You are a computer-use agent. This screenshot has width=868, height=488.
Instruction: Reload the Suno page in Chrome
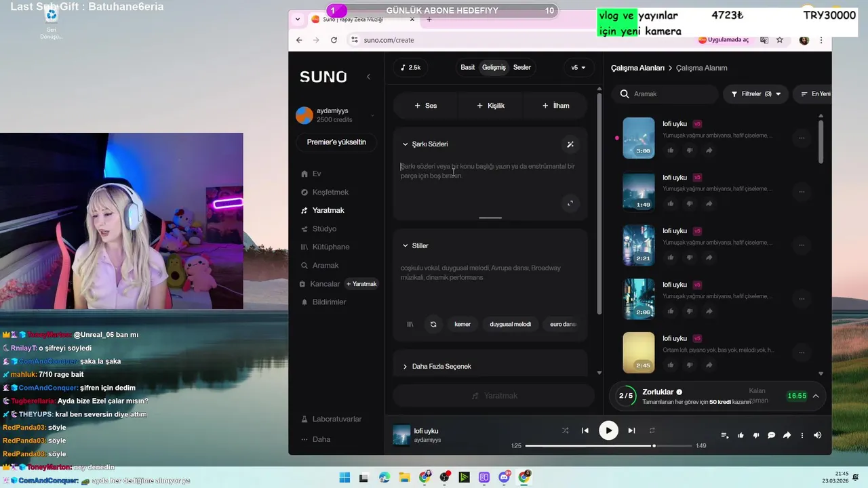334,40
